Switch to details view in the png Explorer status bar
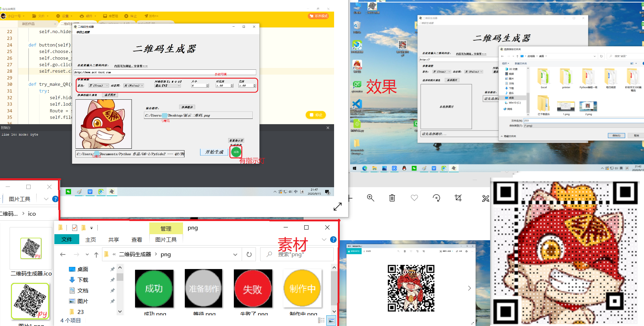The image size is (644, 326). (x=321, y=320)
